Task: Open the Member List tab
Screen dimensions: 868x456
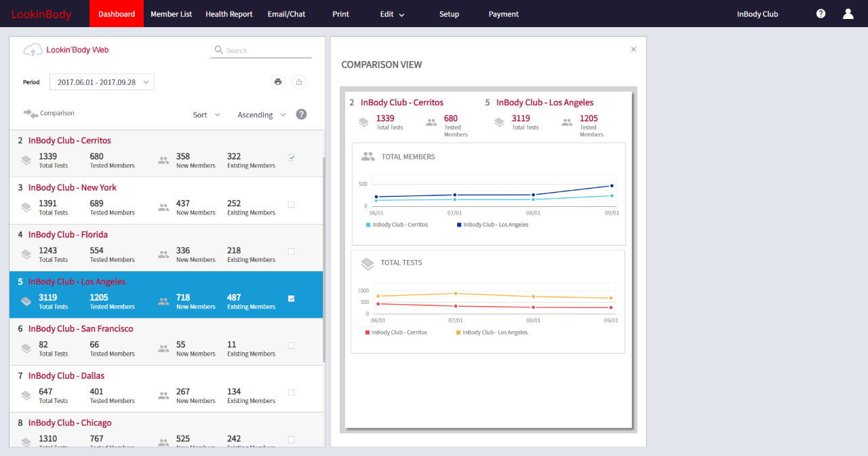Action: [x=172, y=14]
